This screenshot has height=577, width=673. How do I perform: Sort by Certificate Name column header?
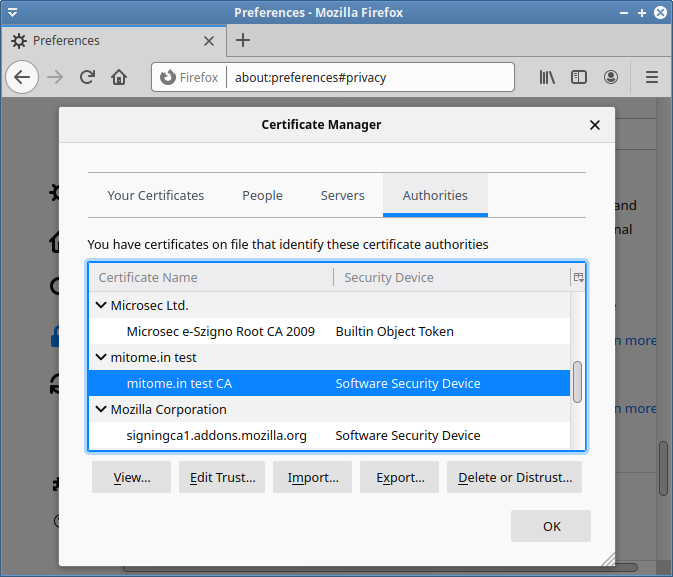click(210, 277)
